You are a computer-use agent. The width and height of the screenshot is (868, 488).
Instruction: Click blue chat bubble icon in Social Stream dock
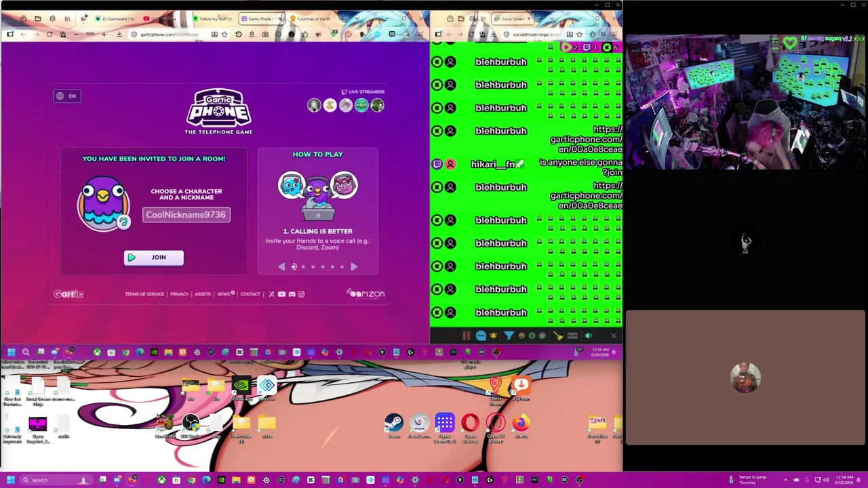pyautogui.click(x=481, y=335)
